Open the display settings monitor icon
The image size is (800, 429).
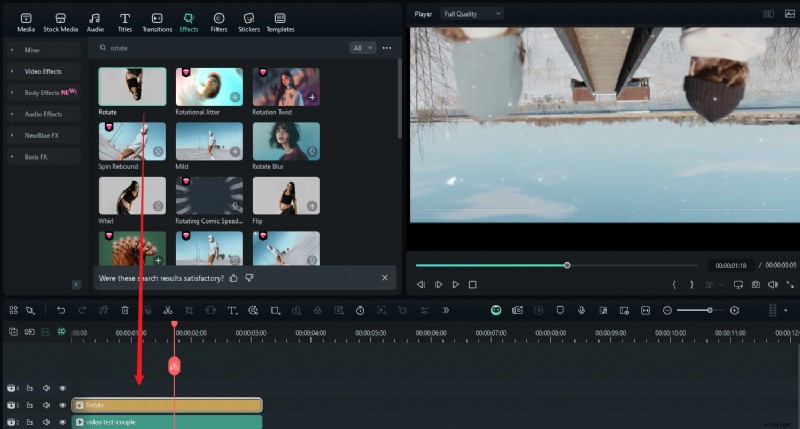pos(738,285)
